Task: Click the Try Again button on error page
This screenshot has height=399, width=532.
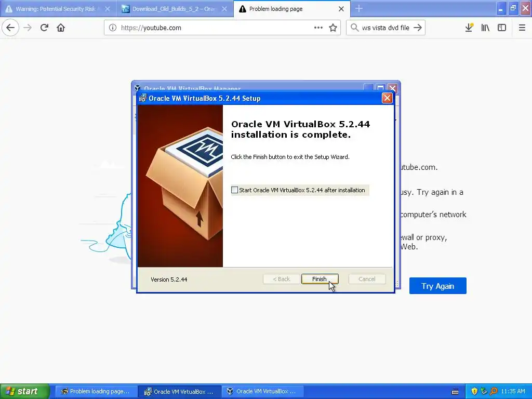Action: 437,286
